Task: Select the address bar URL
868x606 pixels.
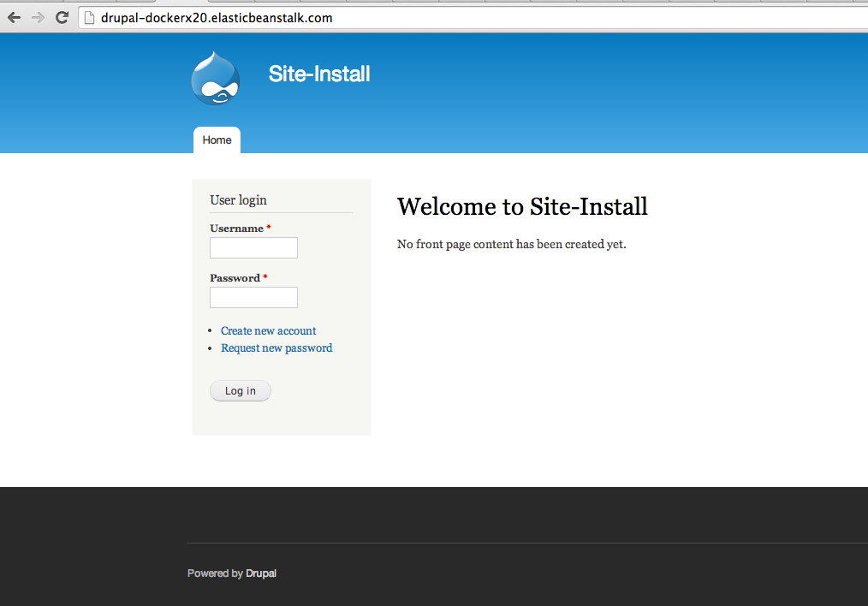Action: [x=217, y=18]
